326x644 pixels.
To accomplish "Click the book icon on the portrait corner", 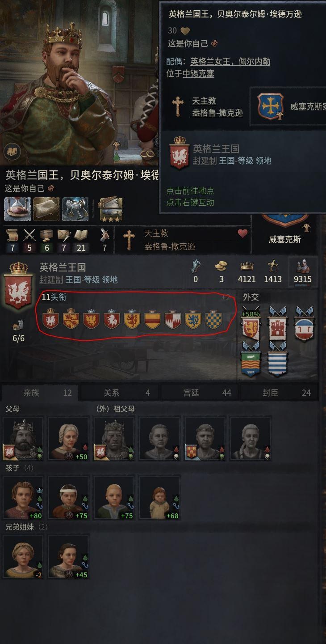I will (x=12, y=152).
